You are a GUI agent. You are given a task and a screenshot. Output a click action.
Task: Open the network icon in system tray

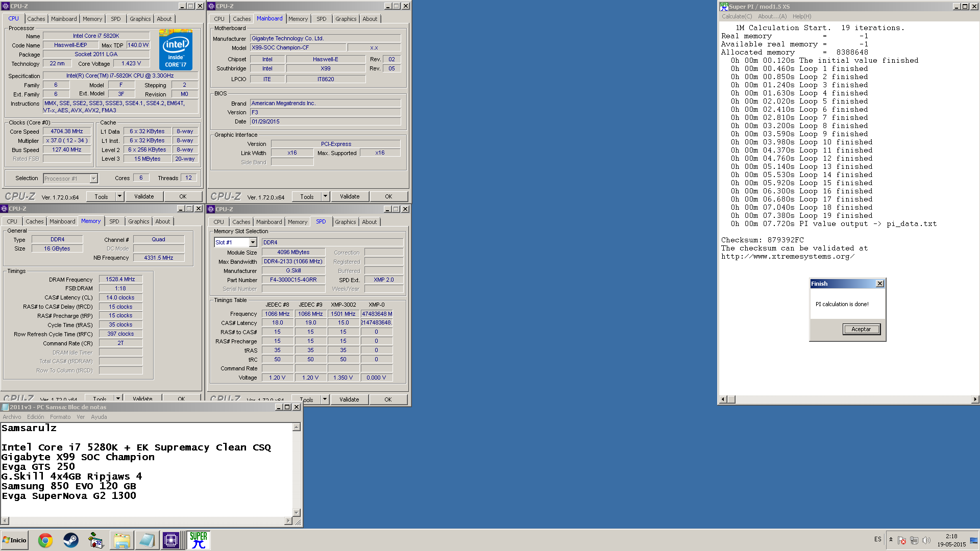pyautogui.click(x=914, y=540)
